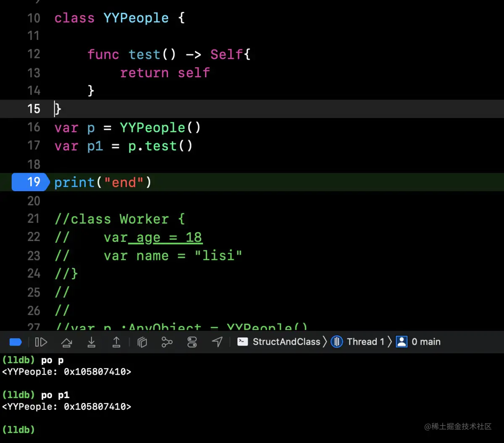
Task: Click the line number 22 gutter
Action: (x=34, y=237)
